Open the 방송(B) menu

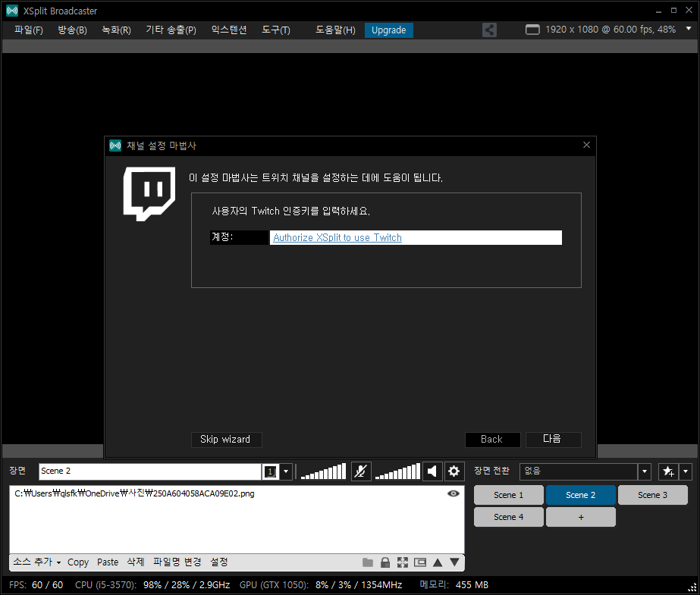pos(72,30)
